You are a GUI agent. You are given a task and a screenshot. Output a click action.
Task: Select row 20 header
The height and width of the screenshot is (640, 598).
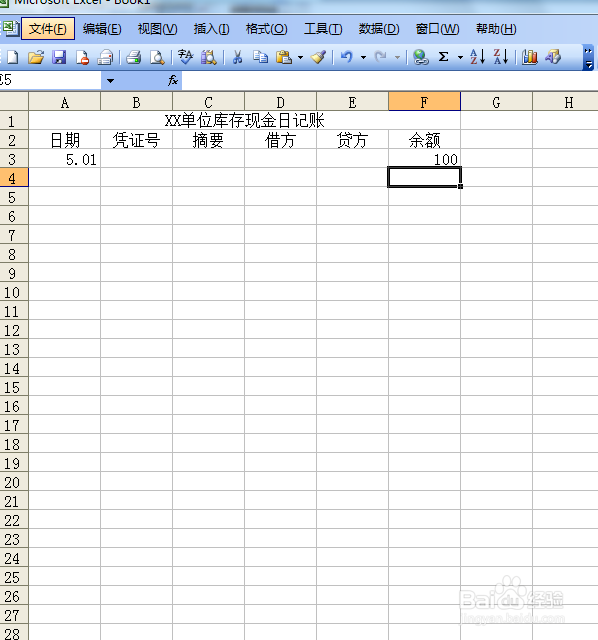(14, 482)
